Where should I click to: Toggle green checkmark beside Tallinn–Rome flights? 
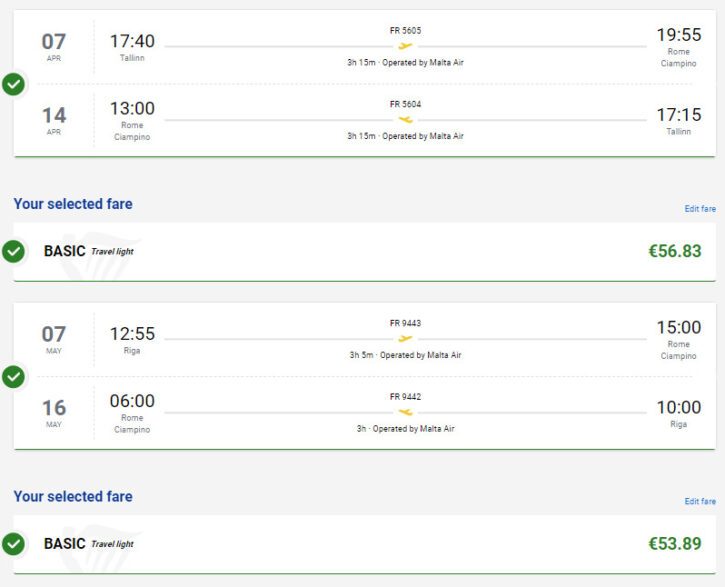(x=13, y=84)
